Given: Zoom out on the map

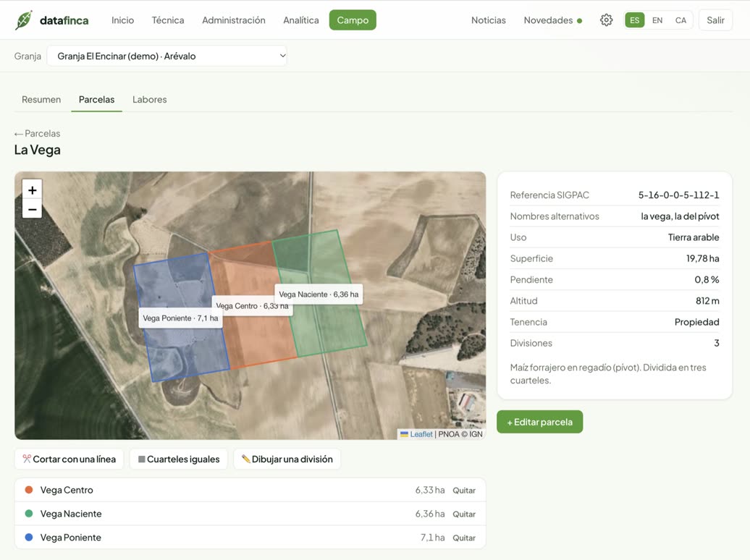Looking at the screenshot, I should [x=32, y=209].
